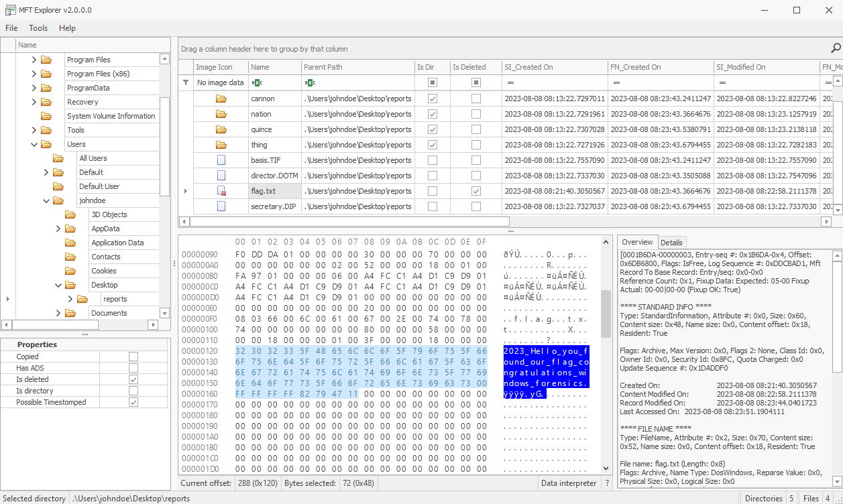Toggle the Copied property checkbox
The image size is (843, 504).
[133, 357]
